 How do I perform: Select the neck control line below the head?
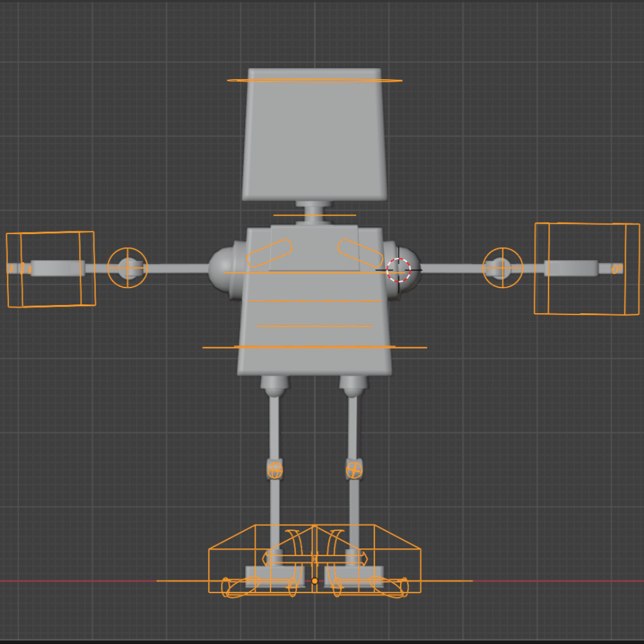point(314,215)
